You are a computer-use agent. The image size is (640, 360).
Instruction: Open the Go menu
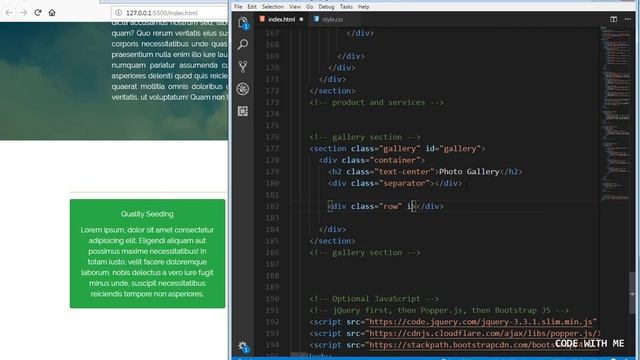[x=309, y=7]
